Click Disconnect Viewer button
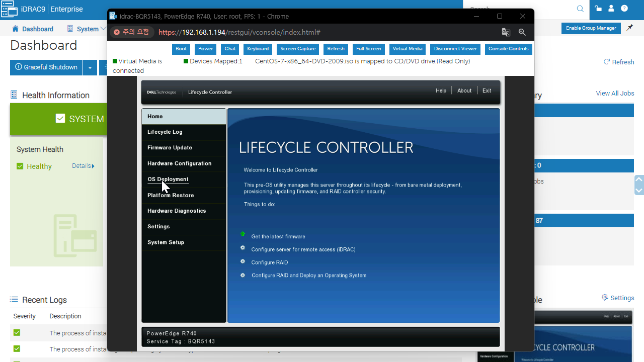644x362 pixels. (x=455, y=49)
